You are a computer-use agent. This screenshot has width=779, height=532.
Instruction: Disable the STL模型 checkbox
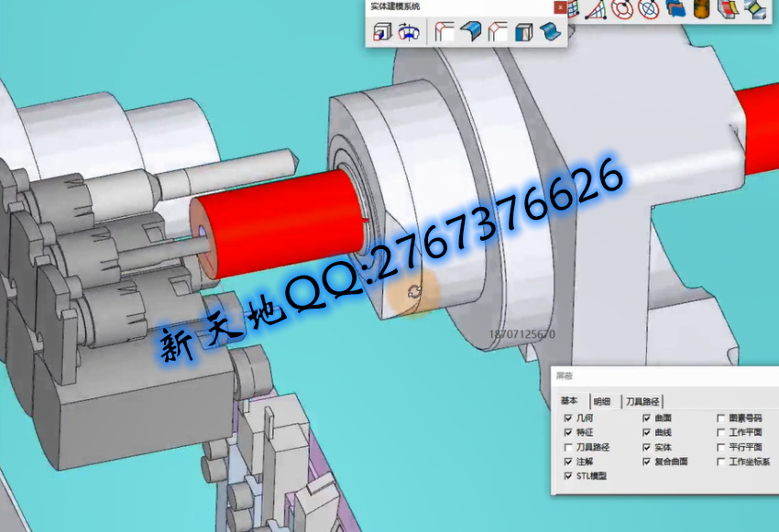(x=568, y=476)
